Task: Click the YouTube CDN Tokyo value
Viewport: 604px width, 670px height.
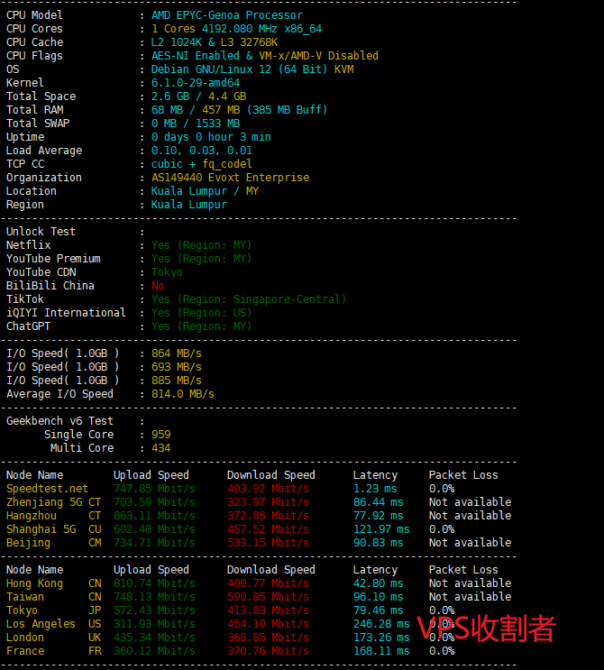Action: click(x=168, y=272)
